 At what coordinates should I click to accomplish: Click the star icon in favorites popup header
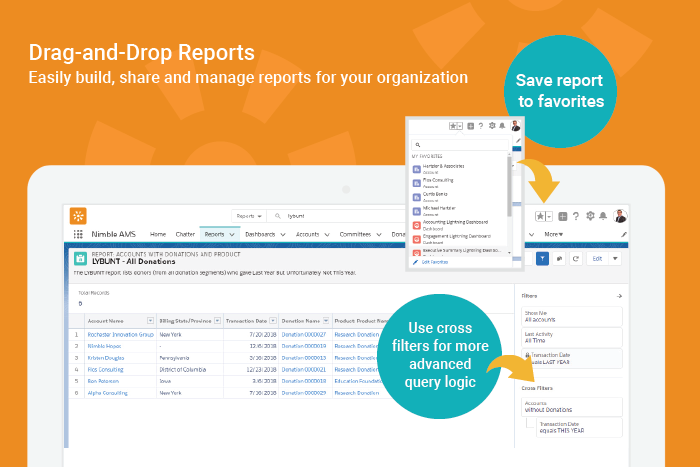[x=453, y=126]
